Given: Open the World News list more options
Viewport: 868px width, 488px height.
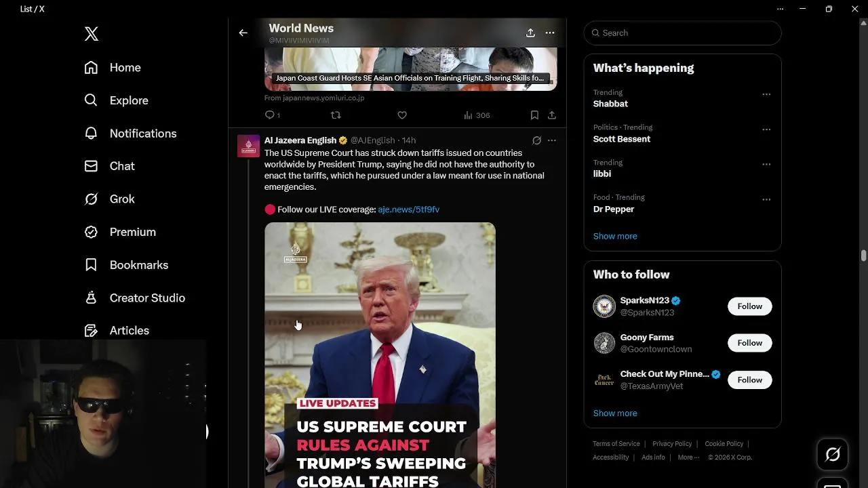Looking at the screenshot, I should coord(550,33).
